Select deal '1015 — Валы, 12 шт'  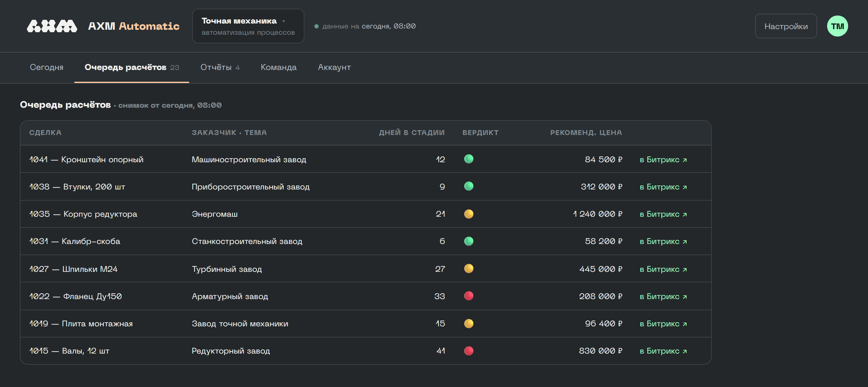click(69, 351)
